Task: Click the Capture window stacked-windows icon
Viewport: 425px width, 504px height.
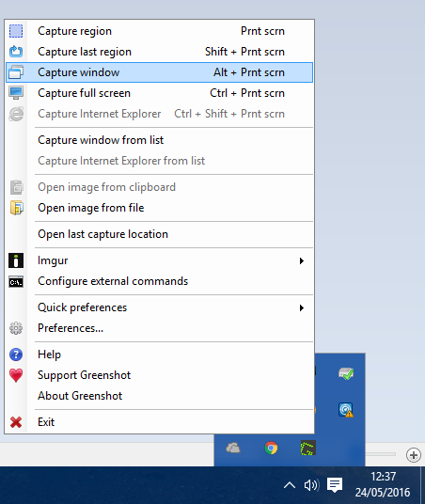Action: pos(16,72)
